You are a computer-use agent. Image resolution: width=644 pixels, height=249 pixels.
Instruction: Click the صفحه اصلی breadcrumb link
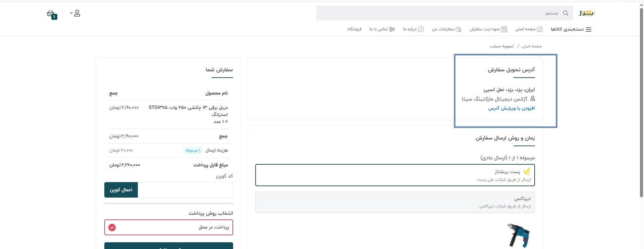[532, 46]
